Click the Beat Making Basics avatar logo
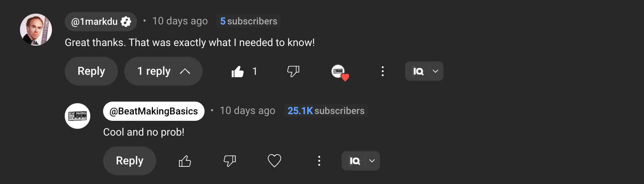Image resolution: width=644 pixels, height=184 pixels. 78,116
